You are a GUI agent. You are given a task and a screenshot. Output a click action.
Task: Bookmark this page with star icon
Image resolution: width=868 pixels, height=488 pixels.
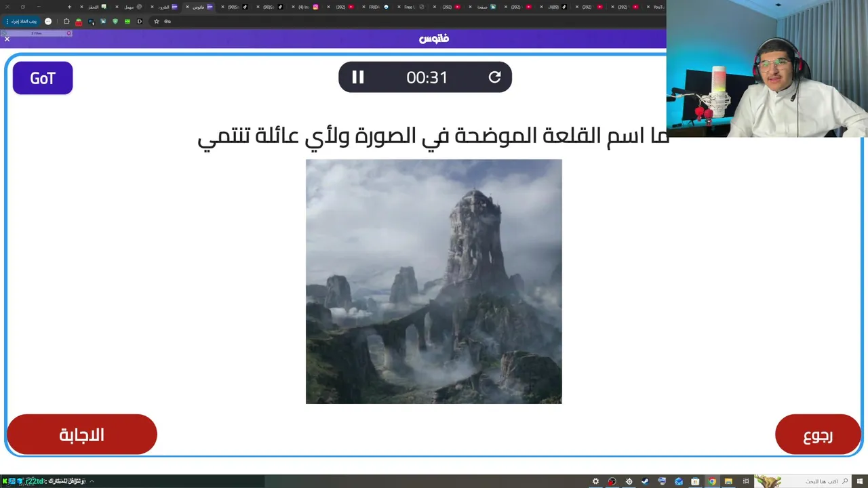(x=157, y=21)
